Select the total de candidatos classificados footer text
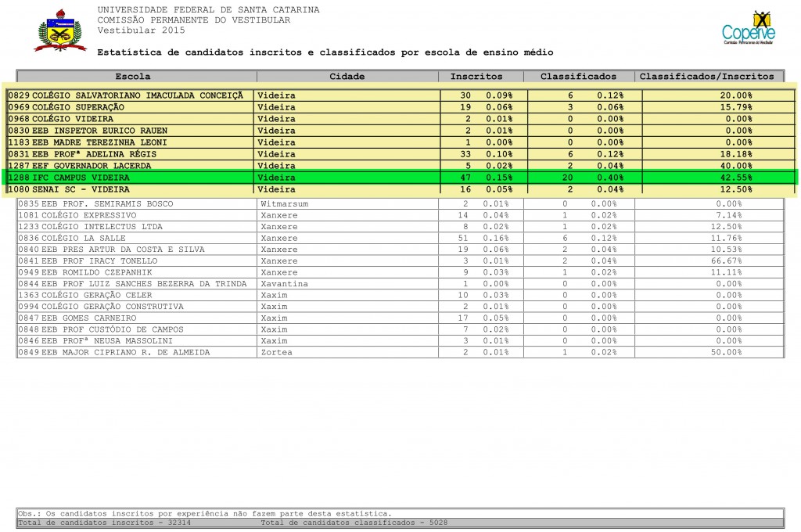The width and height of the screenshot is (801, 532). 354,522
